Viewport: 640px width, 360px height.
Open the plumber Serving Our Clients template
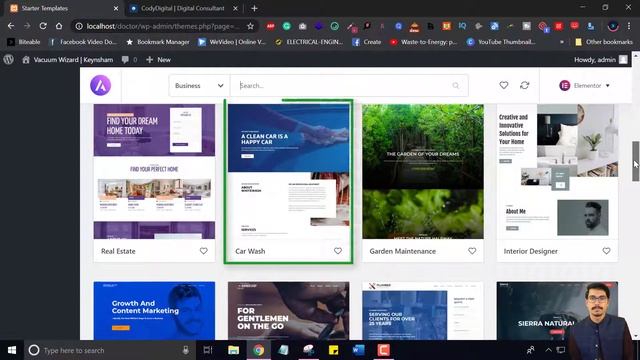coord(423,311)
